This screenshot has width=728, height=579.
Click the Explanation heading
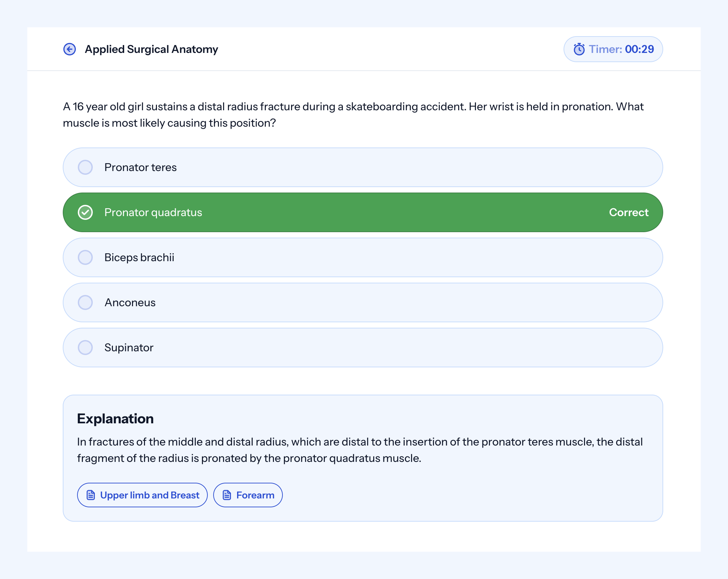pyautogui.click(x=115, y=419)
